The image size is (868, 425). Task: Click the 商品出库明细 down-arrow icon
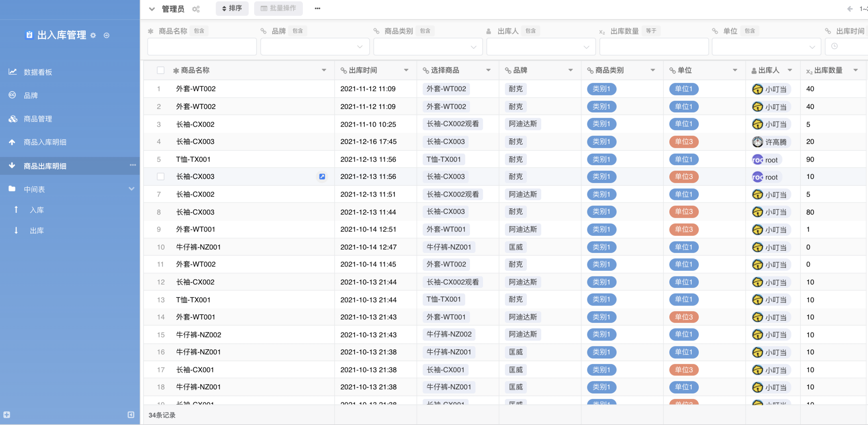(12, 166)
